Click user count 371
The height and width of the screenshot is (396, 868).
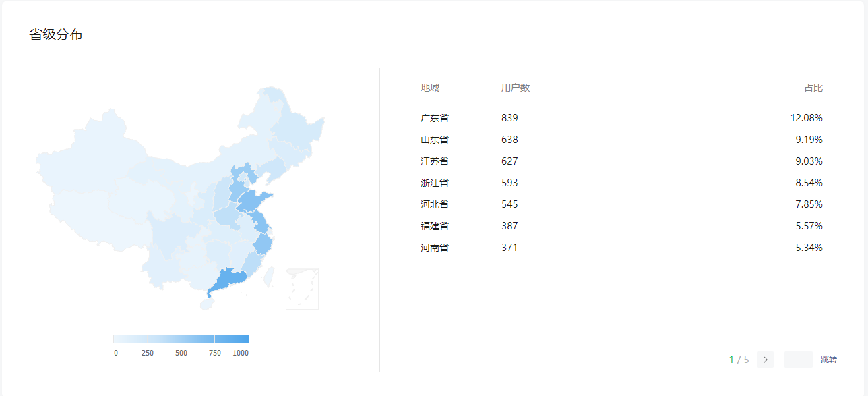click(509, 248)
